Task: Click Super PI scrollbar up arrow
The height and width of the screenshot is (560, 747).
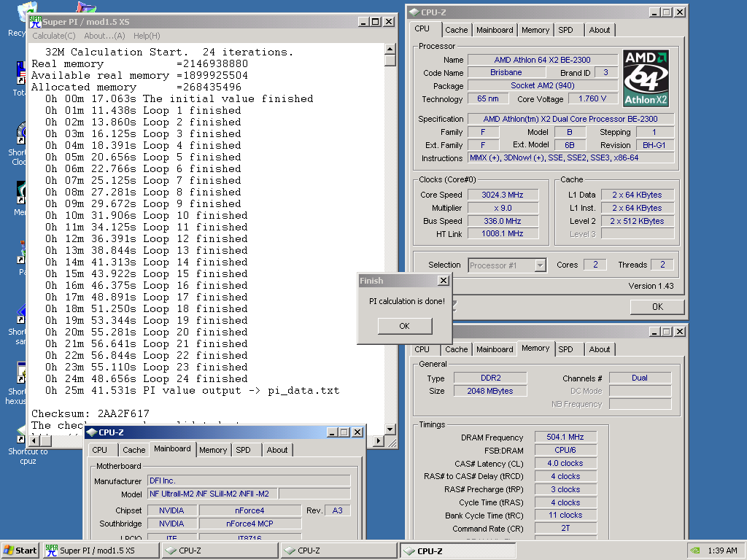Action: (x=390, y=49)
